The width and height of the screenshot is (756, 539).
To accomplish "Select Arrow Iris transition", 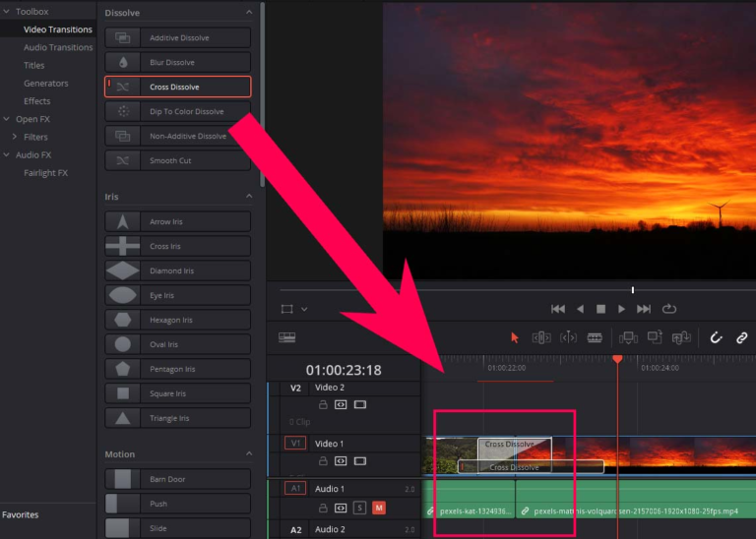I will click(x=177, y=221).
